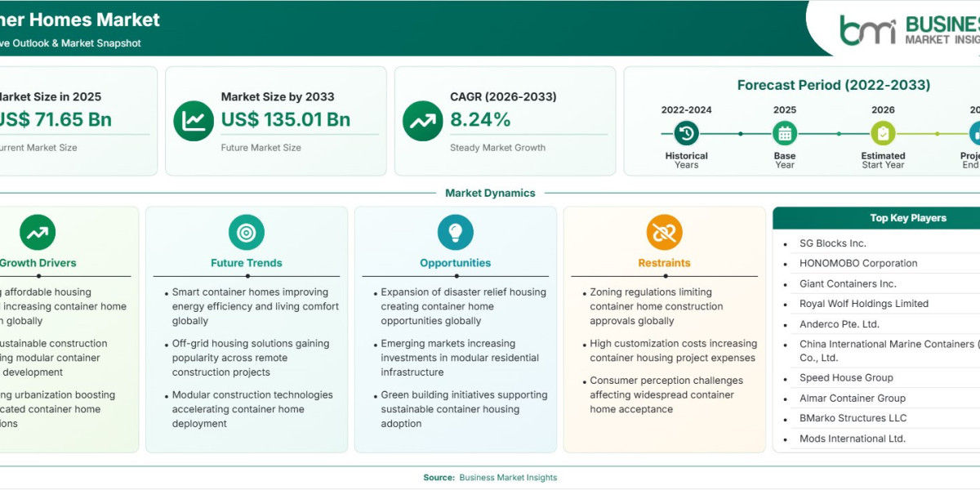The image size is (980, 490).
Task: Click the Zoning regulations restraint bullet
Action: (x=657, y=306)
